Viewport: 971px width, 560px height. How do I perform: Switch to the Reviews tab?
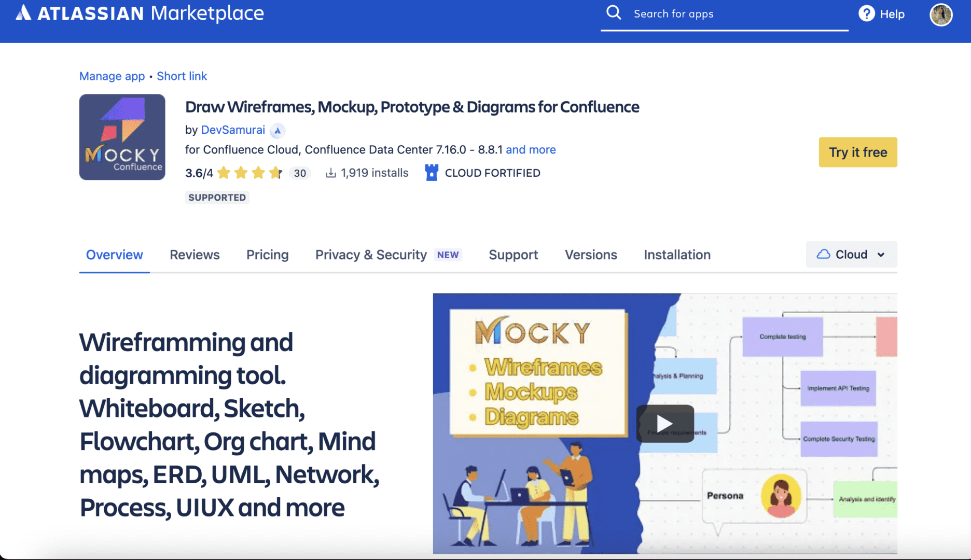pos(195,255)
